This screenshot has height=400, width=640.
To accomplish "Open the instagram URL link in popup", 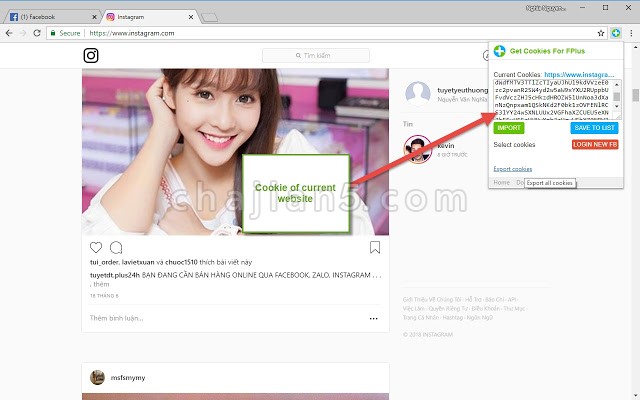I will click(579, 75).
